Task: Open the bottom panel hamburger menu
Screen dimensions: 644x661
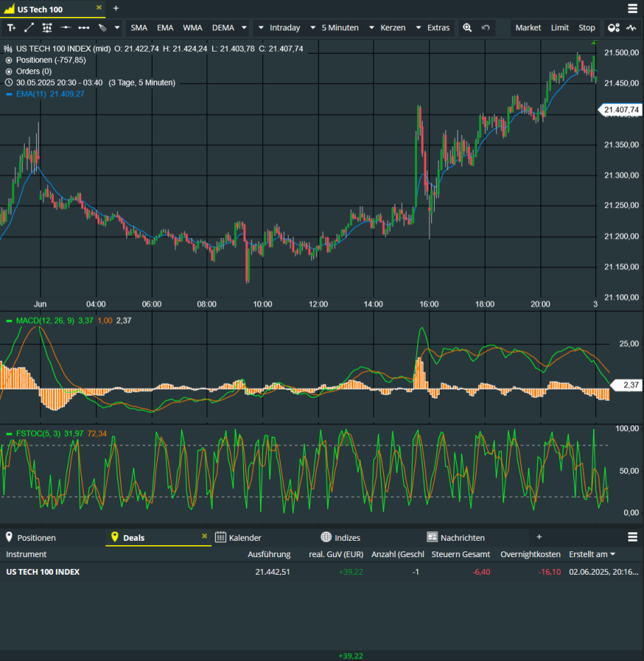Action: click(x=633, y=537)
